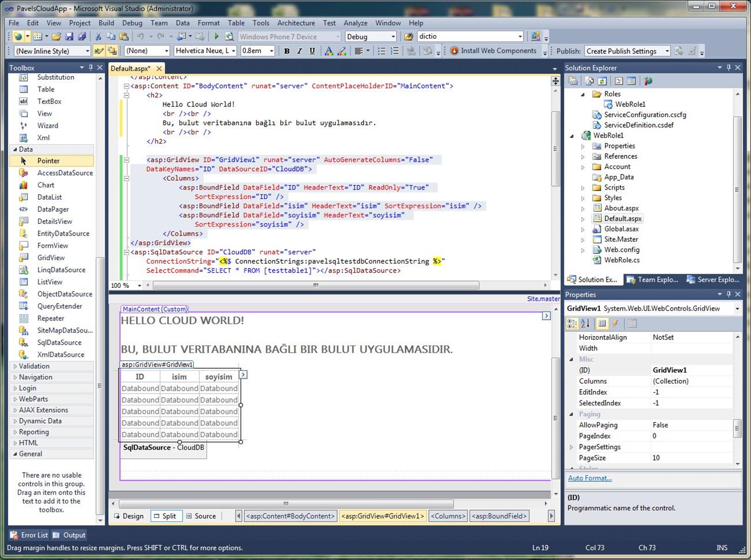This screenshot has width=751, height=560.
Task: Close the Default.aspx tab
Action: [159, 68]
